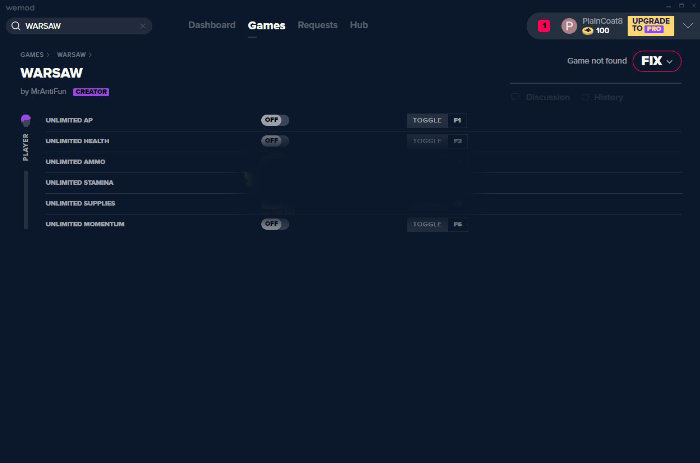Toggle Unlimited AP on

click(x=275, y=120)
